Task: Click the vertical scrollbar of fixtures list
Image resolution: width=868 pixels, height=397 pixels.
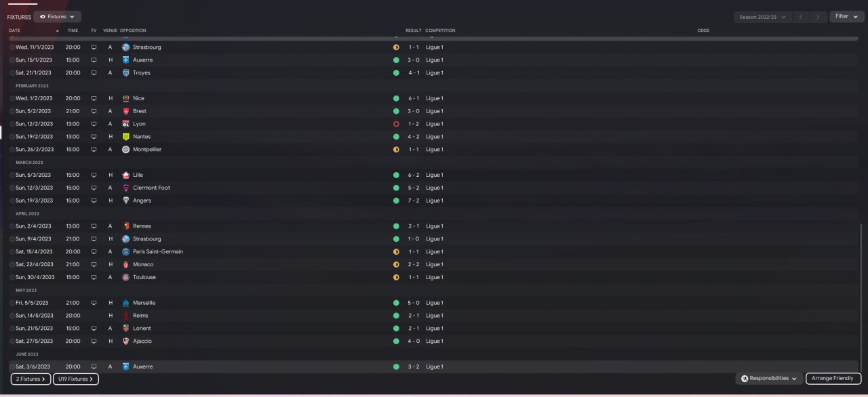Action: (860, 298)
